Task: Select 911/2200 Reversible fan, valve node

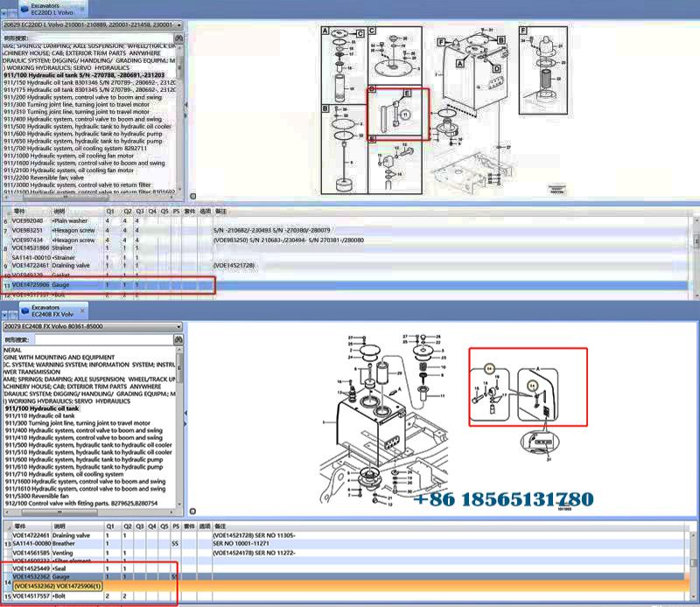Action: click(x=44, y=178)
